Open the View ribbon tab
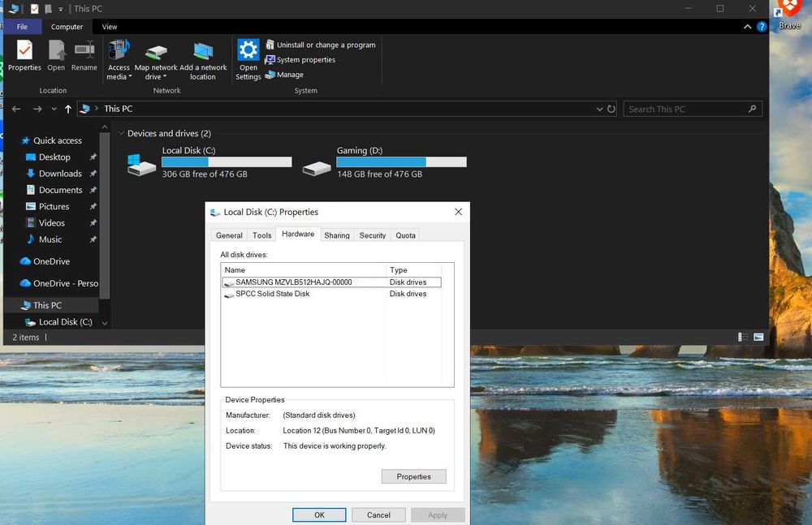 110,27
